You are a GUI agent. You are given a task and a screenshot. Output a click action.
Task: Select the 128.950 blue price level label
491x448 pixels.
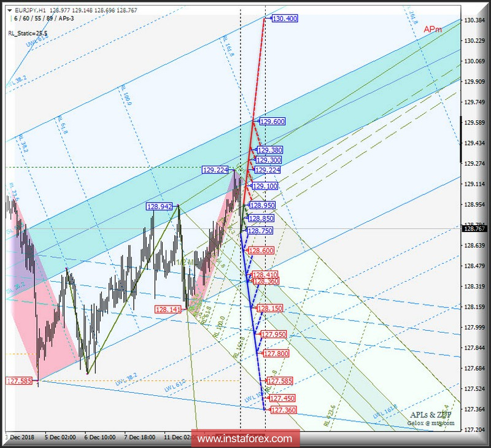tap(263, 206)
